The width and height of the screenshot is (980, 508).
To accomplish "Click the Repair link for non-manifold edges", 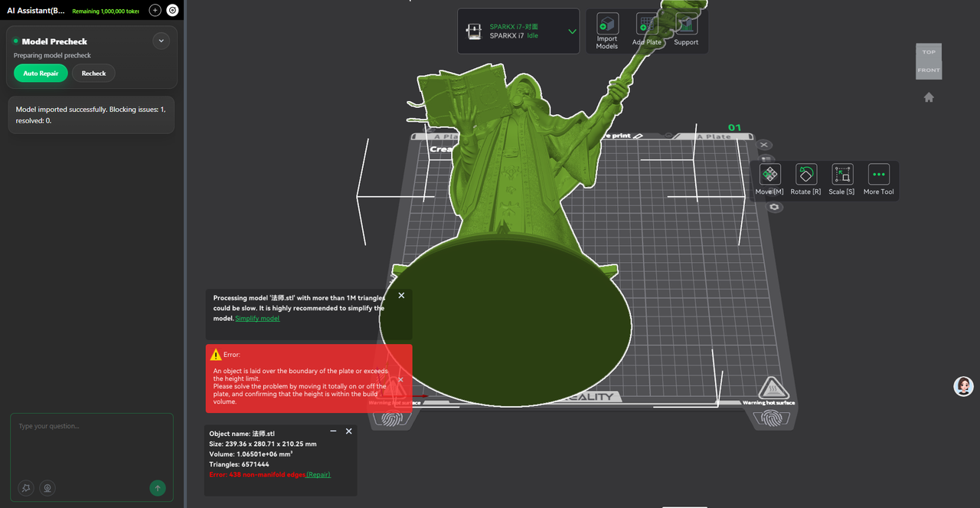I will pos(318,474).
